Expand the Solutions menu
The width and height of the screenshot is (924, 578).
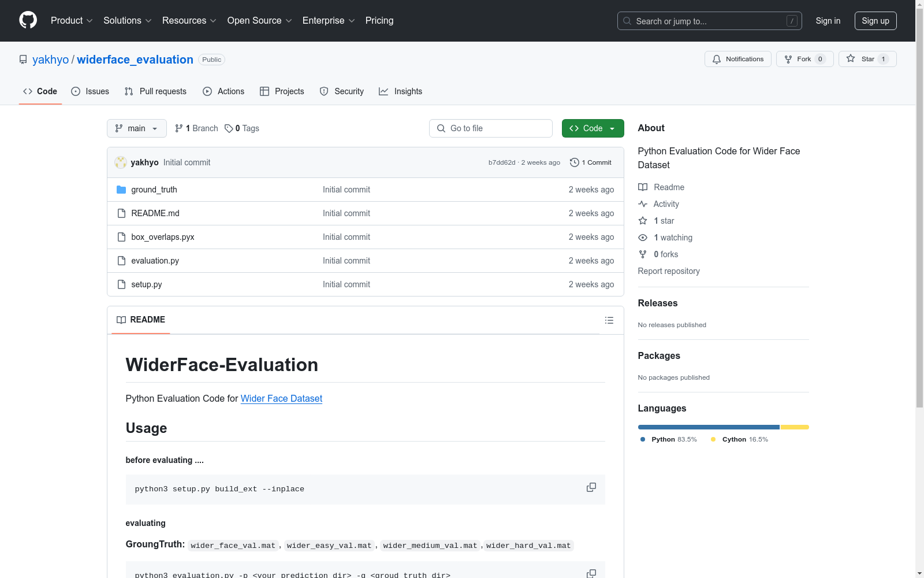pyautogui.click(x=128, y=20)
